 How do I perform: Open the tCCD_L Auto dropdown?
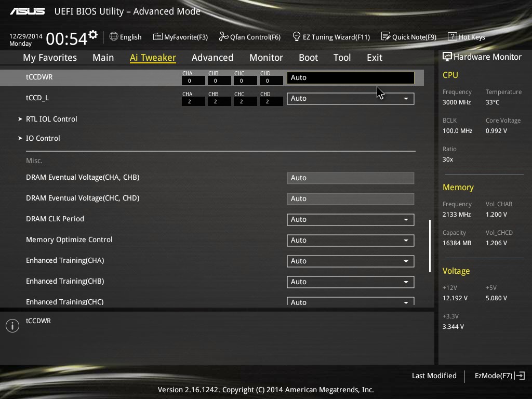pos(351,98)
